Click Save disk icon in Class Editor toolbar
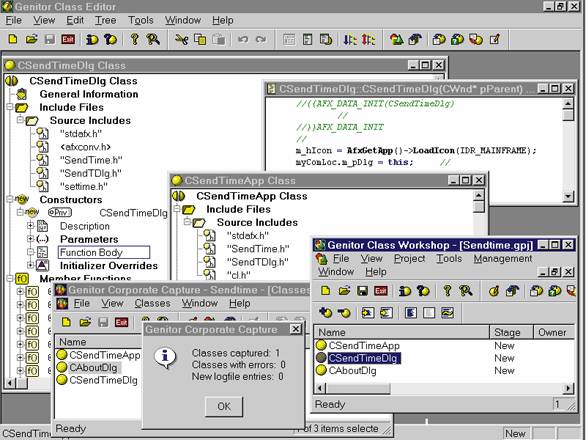The width and height of the screenshot is (586, 440). [x=50, y=39]
